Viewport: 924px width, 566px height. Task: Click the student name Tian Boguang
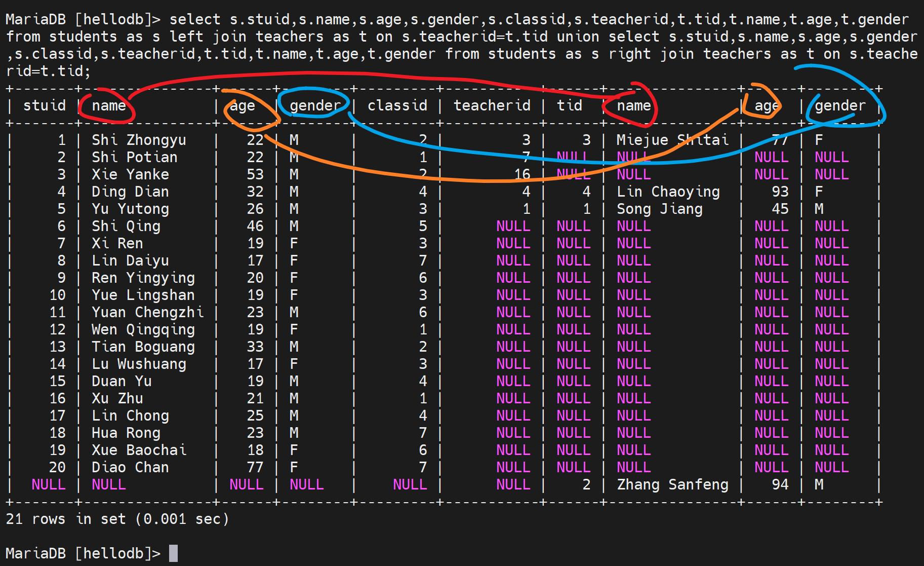pos(143,347)
